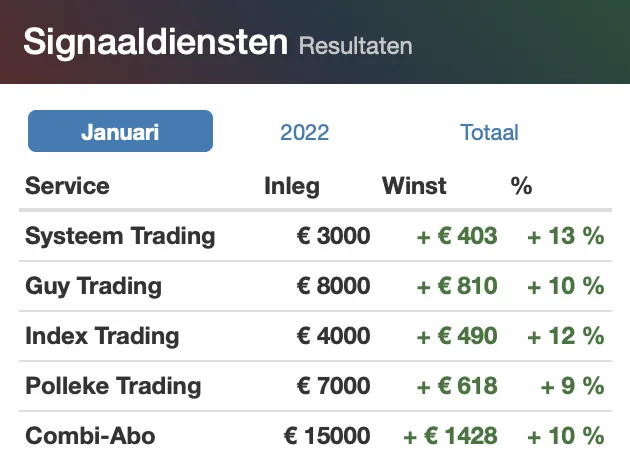Click the + 12 % value

[566, 336]
